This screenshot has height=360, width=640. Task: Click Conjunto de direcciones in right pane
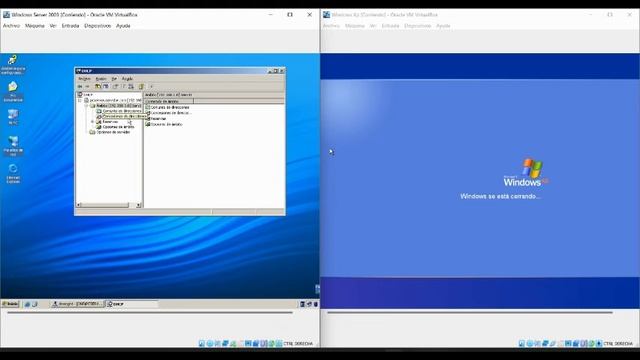click(167, 107)
